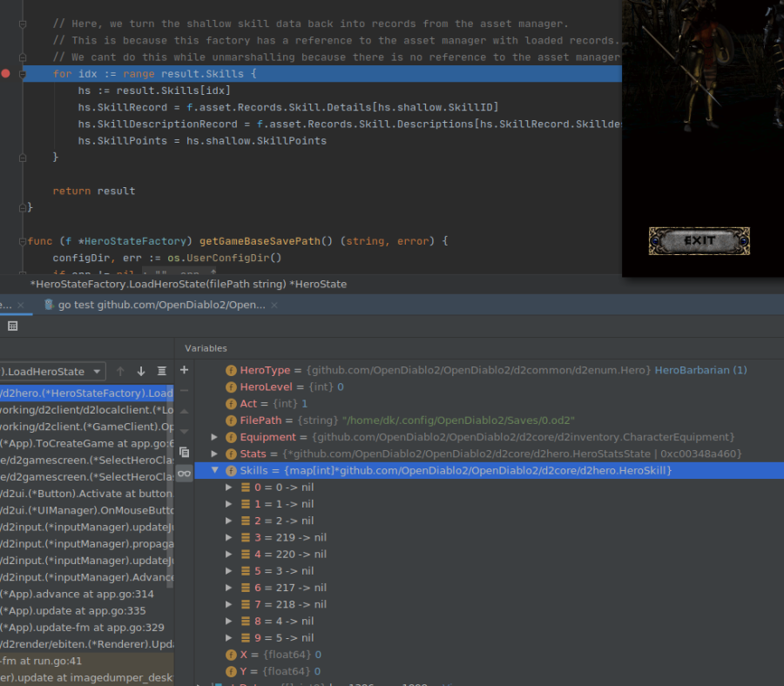
Task: Expand the Equipment variable node
Action: 214,436
